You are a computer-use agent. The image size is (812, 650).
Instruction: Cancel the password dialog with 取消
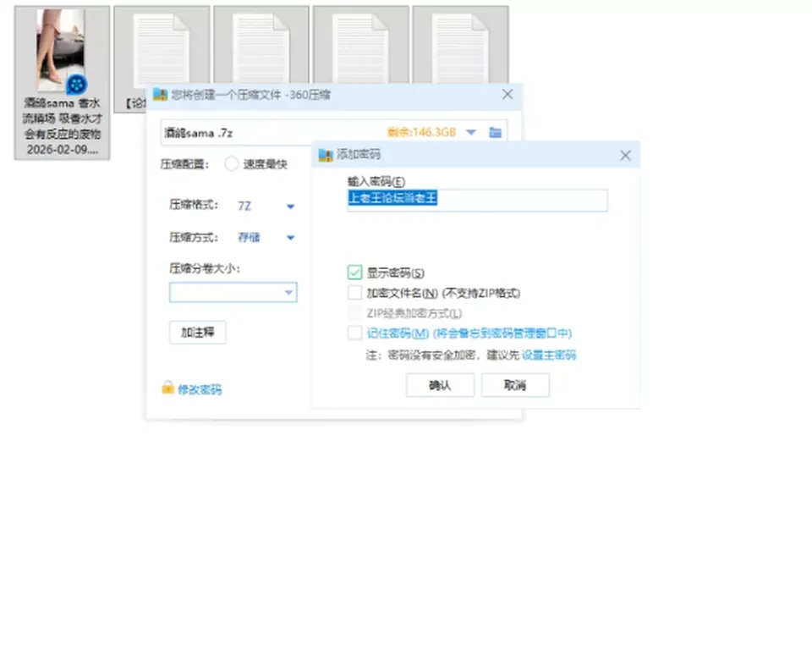click(515, 385)
